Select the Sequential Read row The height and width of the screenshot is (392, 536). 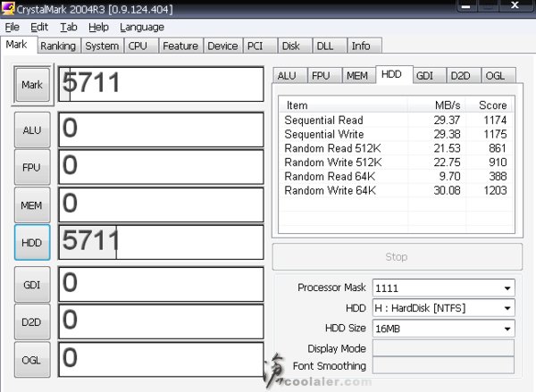(x=396, y=120)
